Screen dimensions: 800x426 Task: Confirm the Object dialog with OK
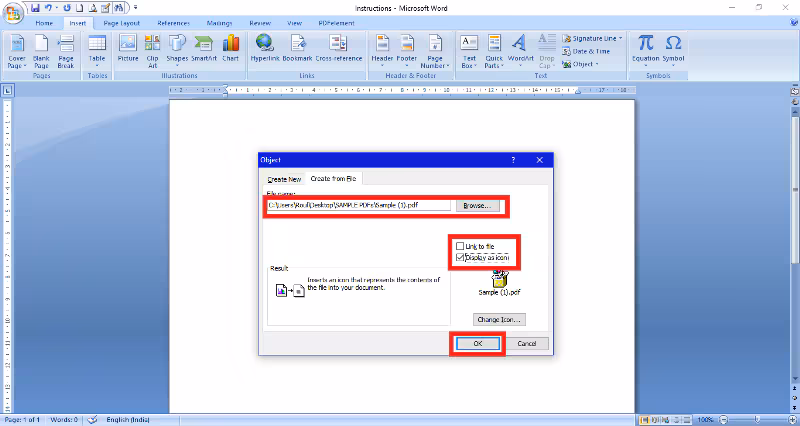(x=478, y=343)
